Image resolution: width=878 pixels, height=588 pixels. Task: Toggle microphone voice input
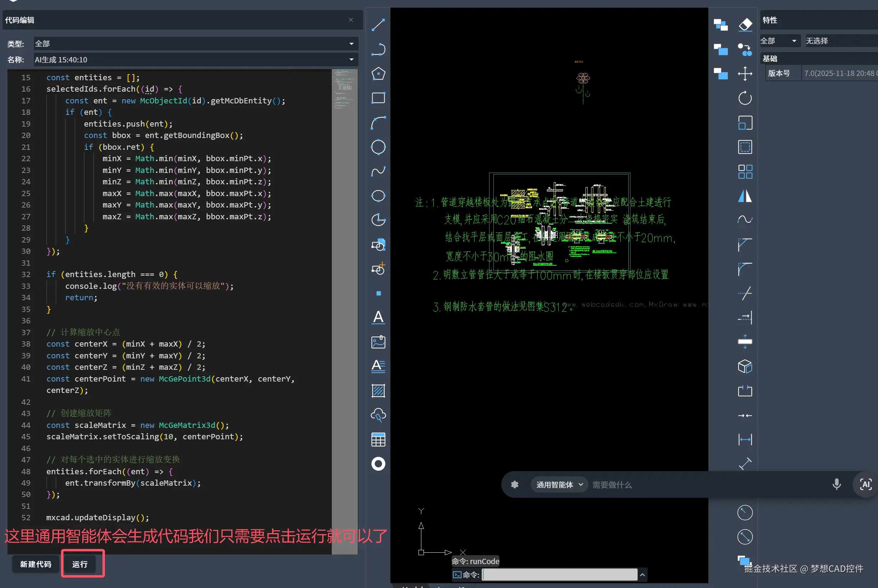click(x=836, y=485)
